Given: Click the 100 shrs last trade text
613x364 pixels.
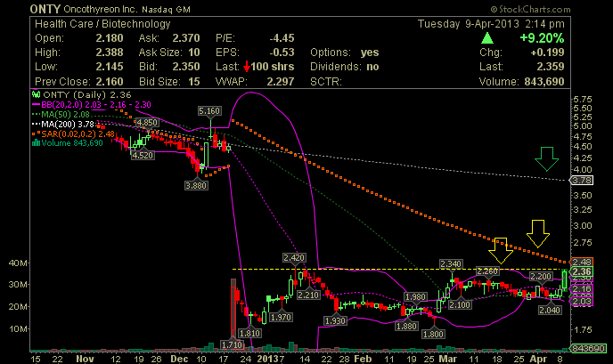Looking at the screenshot, I should pyautogui.click(x=273, y=67).
